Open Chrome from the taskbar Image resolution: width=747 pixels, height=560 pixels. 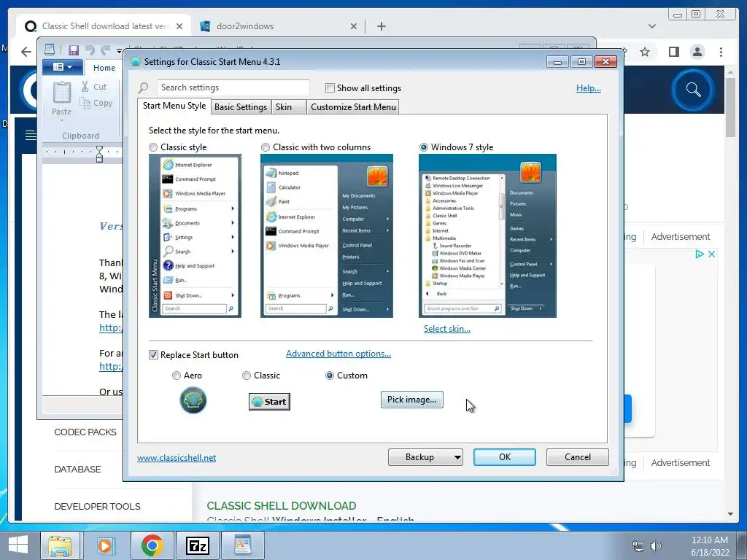[x=152, y=545]
